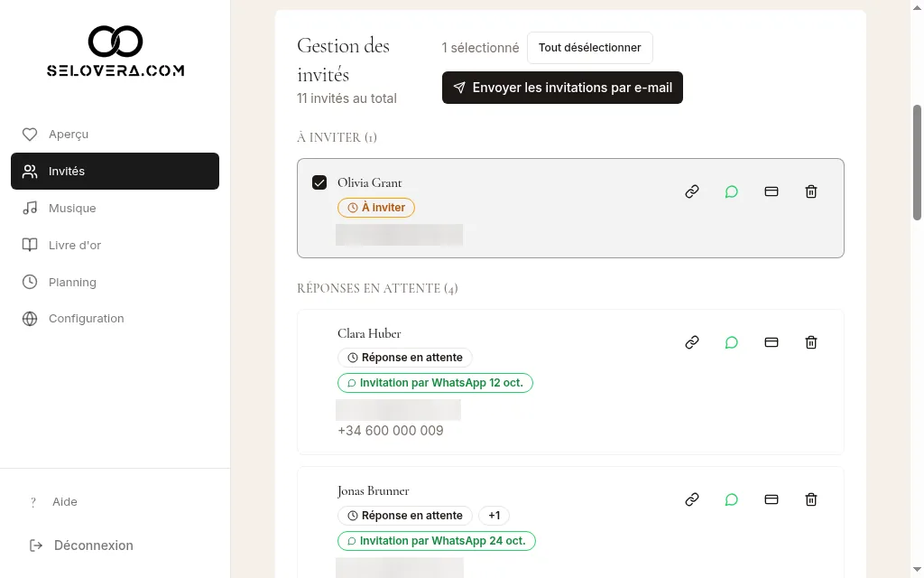Open the Musique section

[115, 209]
